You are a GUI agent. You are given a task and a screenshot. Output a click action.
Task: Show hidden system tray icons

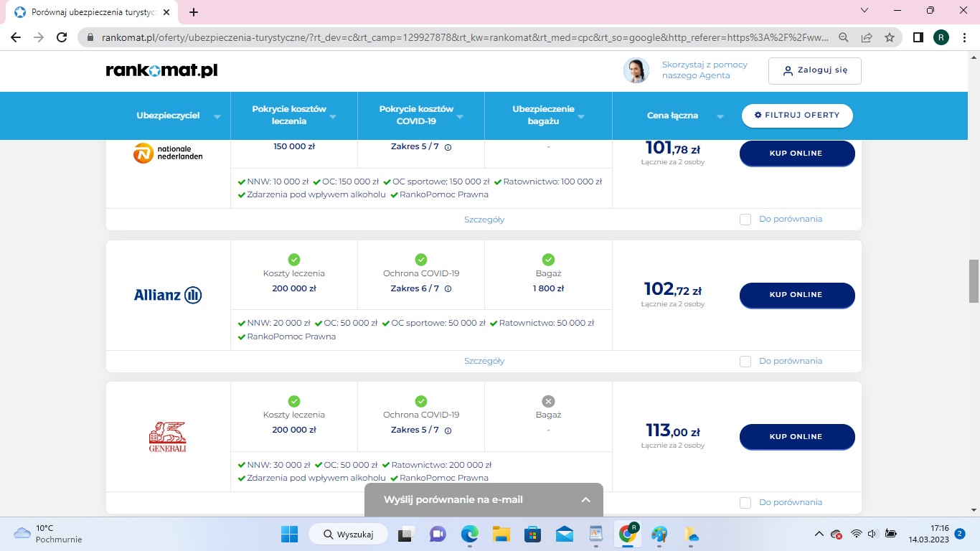819,534
